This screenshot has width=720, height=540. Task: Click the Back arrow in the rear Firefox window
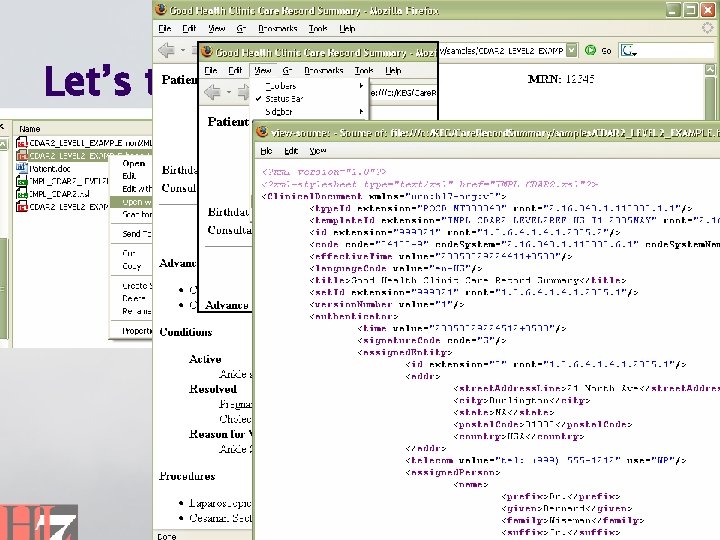(x=166, y=50)
